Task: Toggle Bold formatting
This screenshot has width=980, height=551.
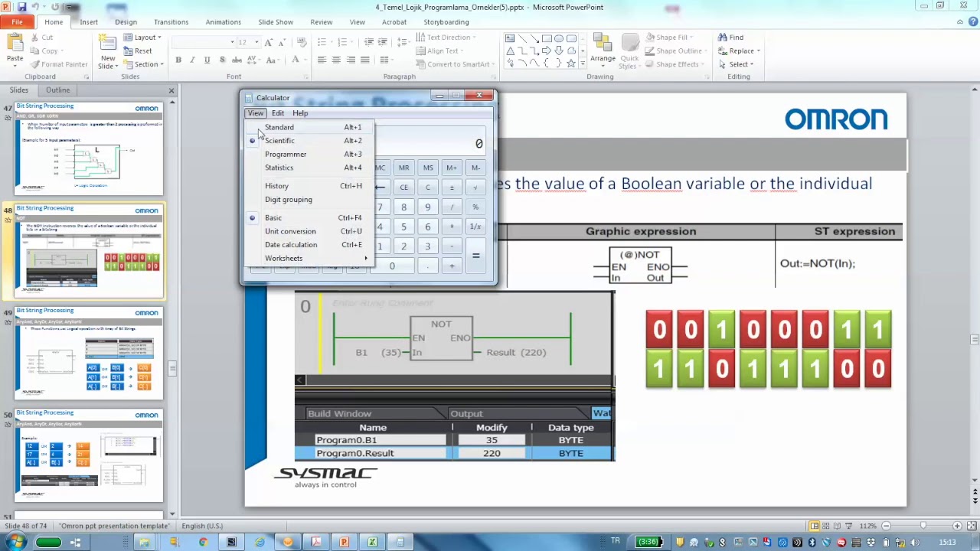Action: [178, 60]
